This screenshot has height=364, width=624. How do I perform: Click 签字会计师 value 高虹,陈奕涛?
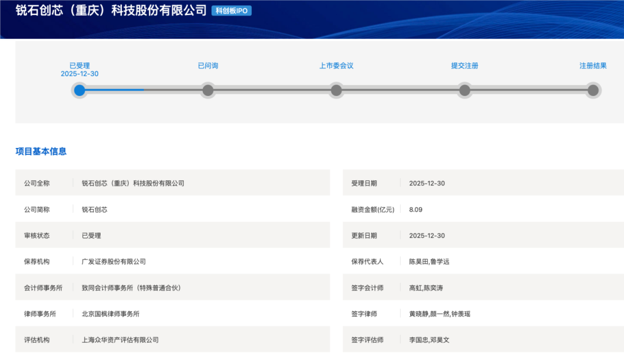coord(426,288)
